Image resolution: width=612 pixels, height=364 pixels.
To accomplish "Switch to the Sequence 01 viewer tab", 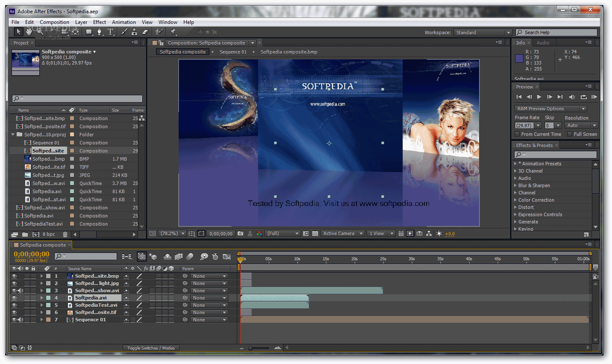I will tap(233, 52).
